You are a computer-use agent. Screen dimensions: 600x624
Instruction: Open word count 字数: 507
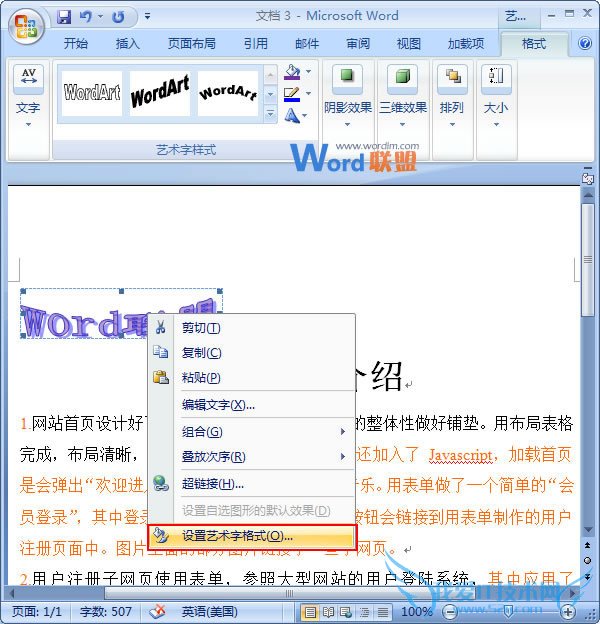[x=105, y=611]
